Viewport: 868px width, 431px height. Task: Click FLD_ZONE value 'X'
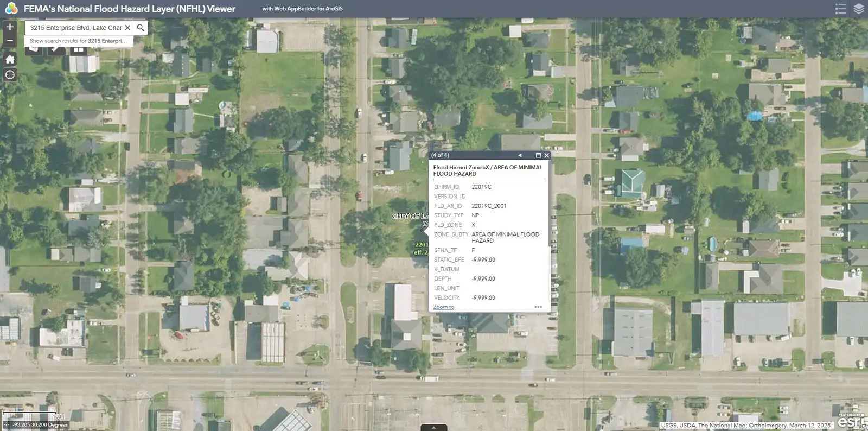(474, 225)
